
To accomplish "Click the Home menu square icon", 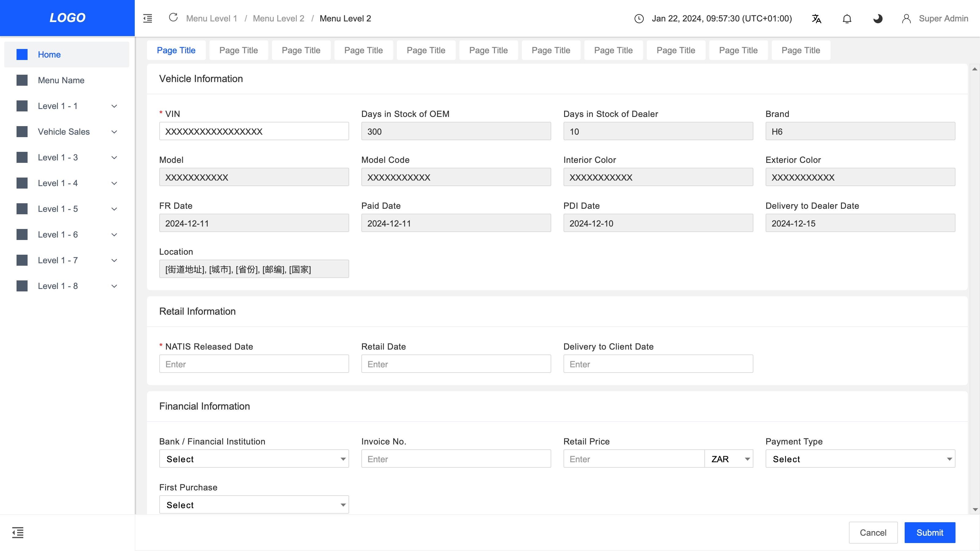I will (x=22, y=54).
